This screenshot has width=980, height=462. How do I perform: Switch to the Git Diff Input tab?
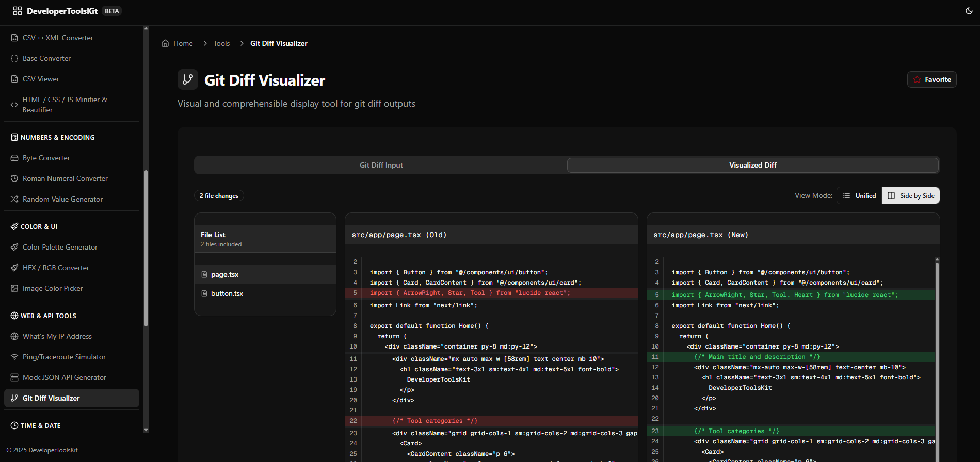tap(381, 165)
